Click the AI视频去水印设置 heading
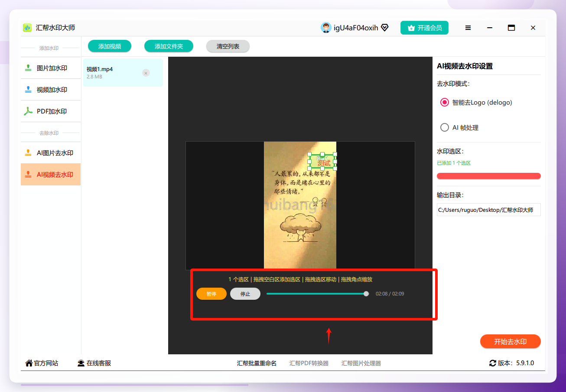This screenshot has width=566, height=392. (x=465, y=66)
